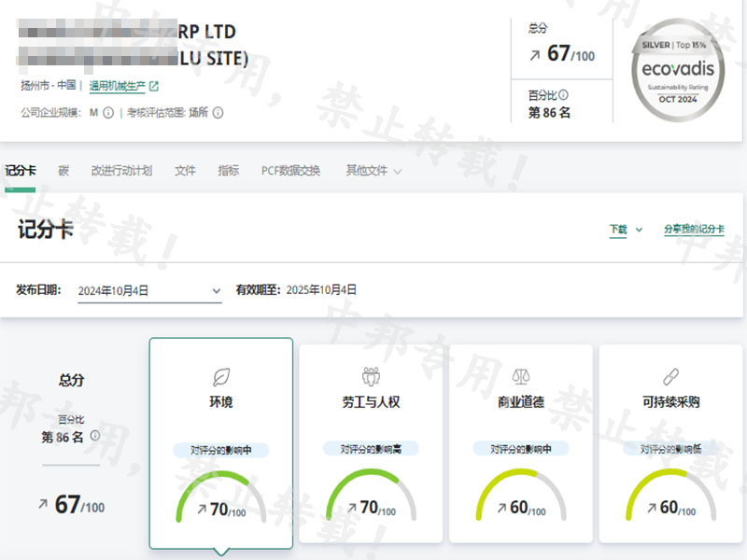Screen dimensions: 747x560
Task: Switch to the 碳 tab
Action: point(63,171)
